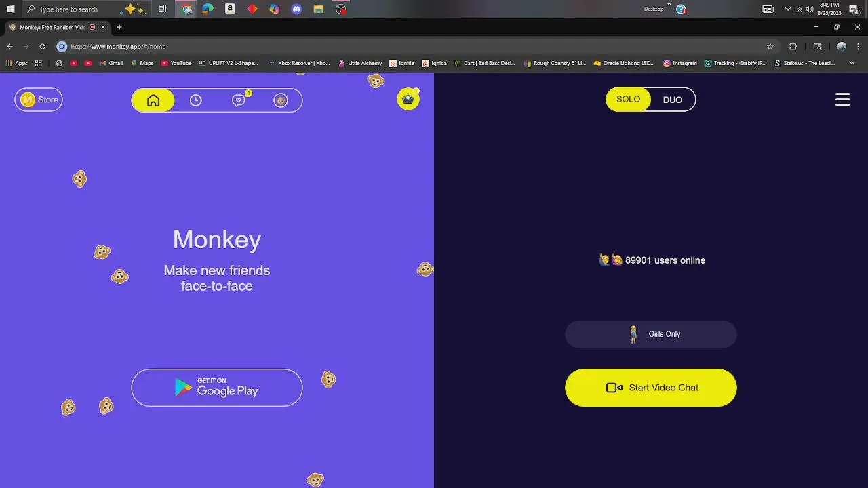868x488 pixels.
Task: Open the Gmail bookmark
Action: [111, 63]
